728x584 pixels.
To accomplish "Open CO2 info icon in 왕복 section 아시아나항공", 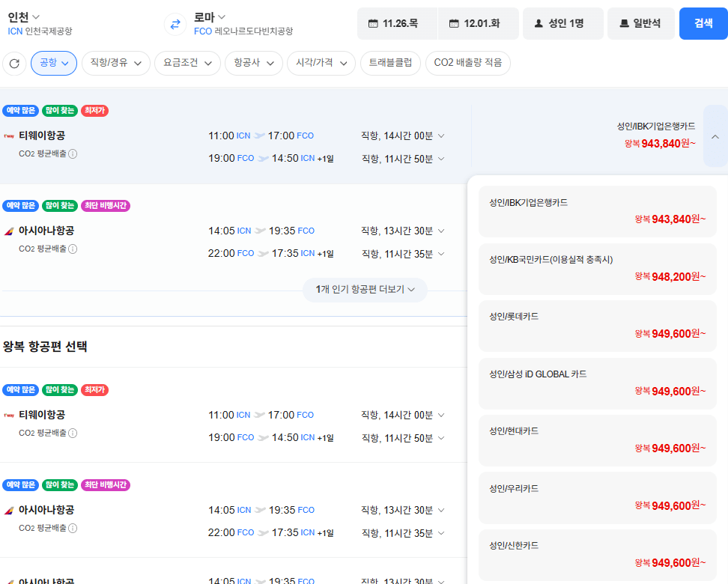I will [x=73, y=529].
